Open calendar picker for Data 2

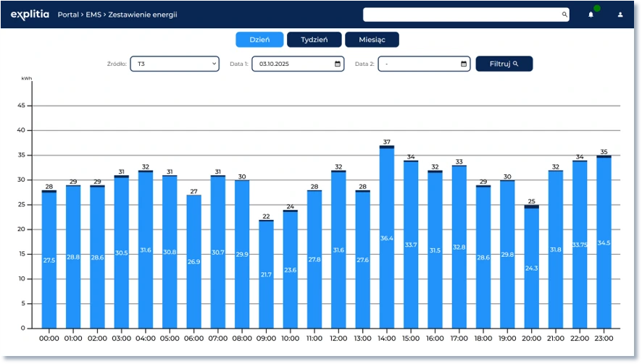[464, 64]
